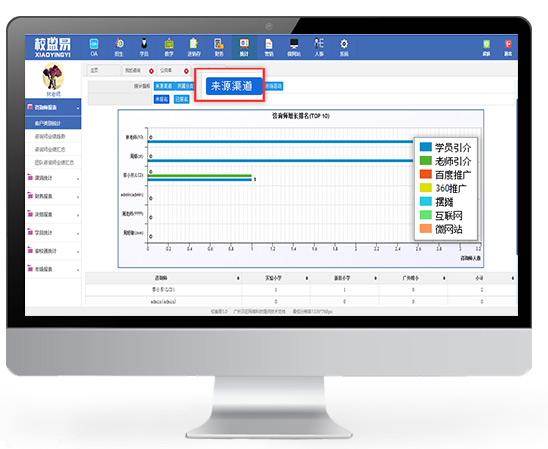Click the green refresh icon at top right
Viewport: 548px width, 449px height.
pyautogui.click(x=486, y=47)
